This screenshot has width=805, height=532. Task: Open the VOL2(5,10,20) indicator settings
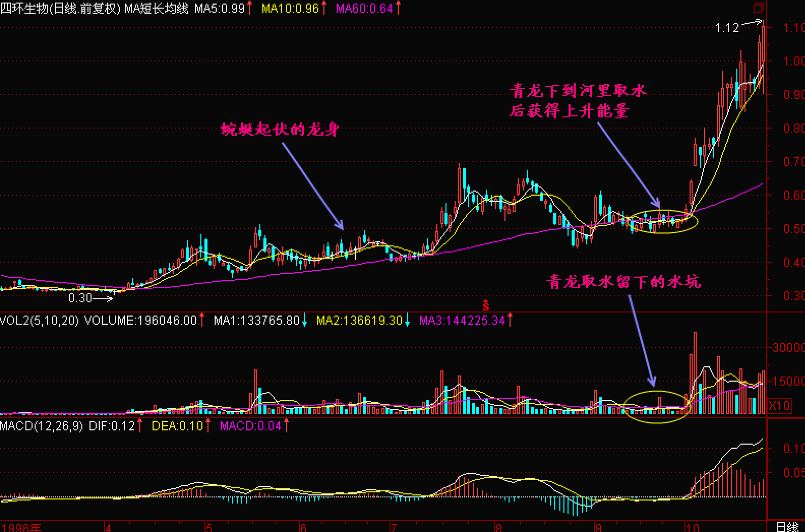[39, 320]
